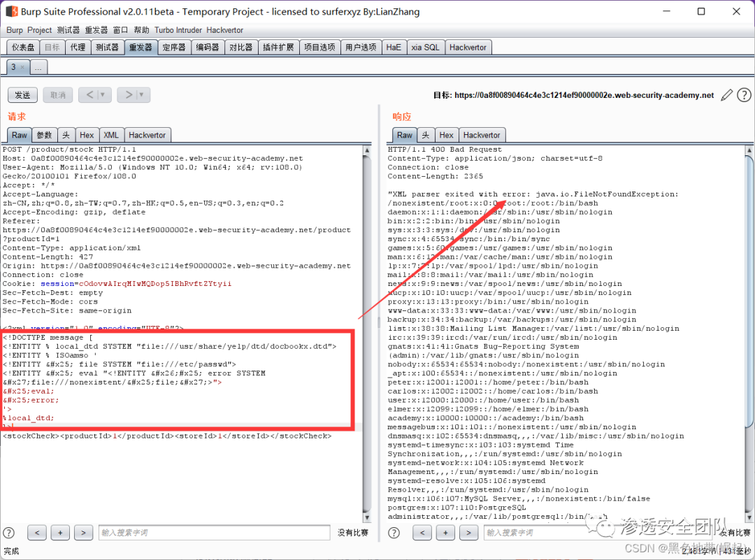Viewport: 755px width, 560px height.
Task: Switch to 对比器 comparer tab
Action: pos(240,47)
